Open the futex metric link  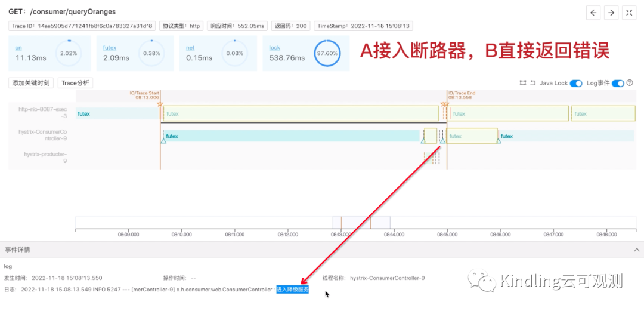(x=109, y=48)
